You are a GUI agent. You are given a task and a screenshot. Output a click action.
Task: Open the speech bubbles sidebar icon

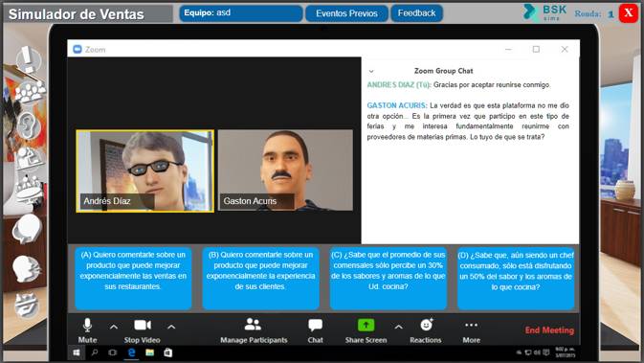(27, 229)
